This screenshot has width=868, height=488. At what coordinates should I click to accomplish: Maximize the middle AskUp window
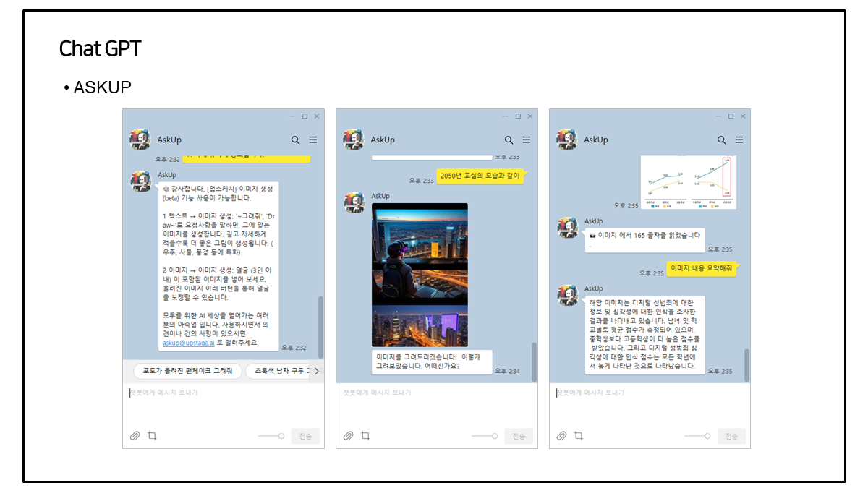point(518,116)
